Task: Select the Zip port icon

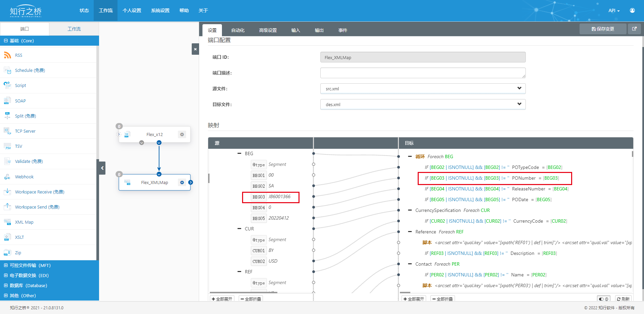Action: pyautogui.click(x=7, y=253)
